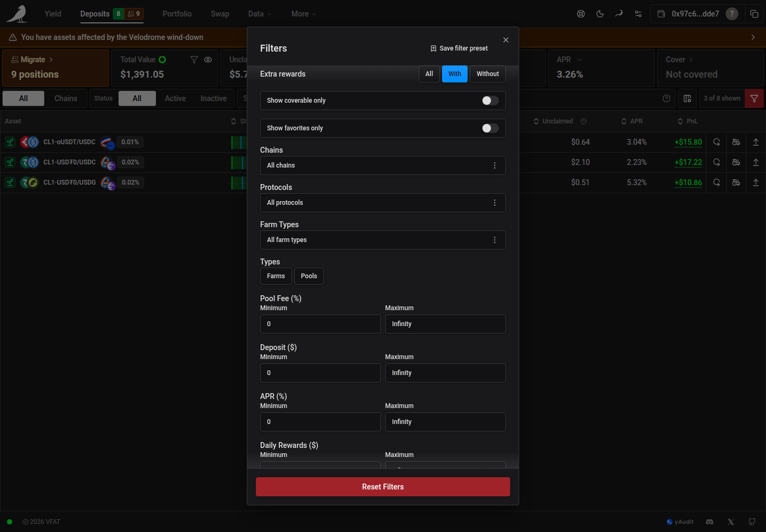This screenshot has width=766, height=532.
Task: Click the swoosh icon next to the moon
Action: [619, 14]
